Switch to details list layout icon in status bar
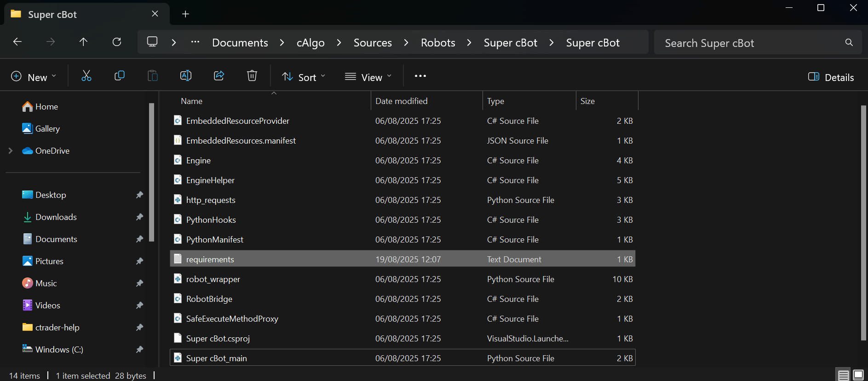 tap(843, 375)
